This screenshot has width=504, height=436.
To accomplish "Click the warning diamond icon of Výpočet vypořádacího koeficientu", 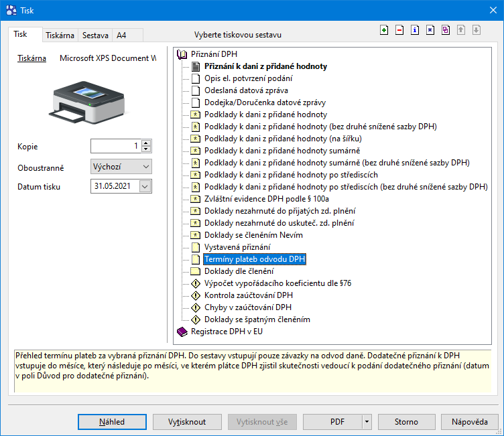I will click(x=196, y=283).
